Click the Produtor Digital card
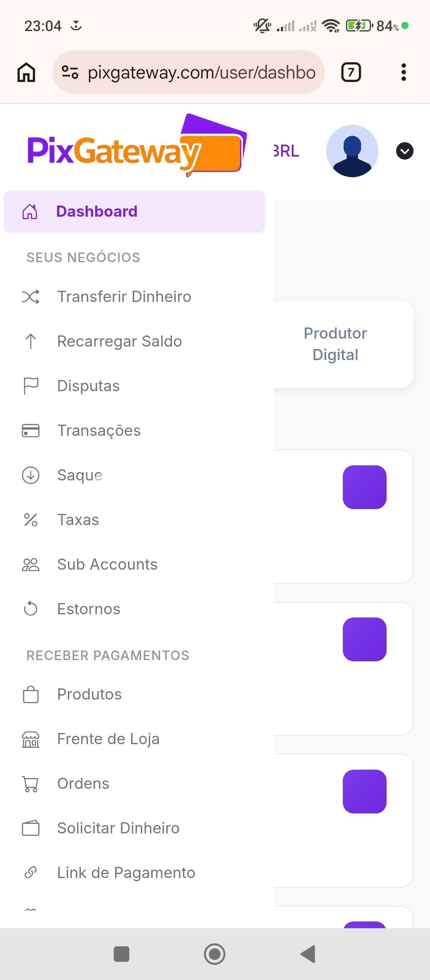 tap(335, 344)
